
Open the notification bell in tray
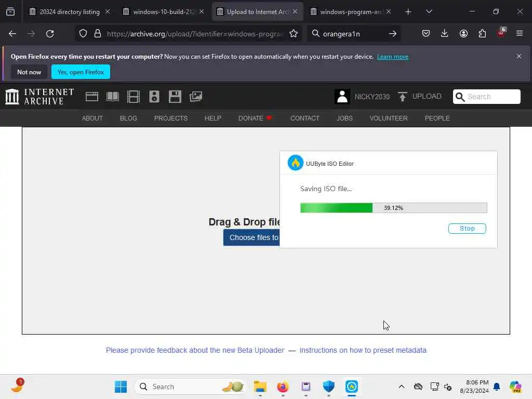click(497, 387)
